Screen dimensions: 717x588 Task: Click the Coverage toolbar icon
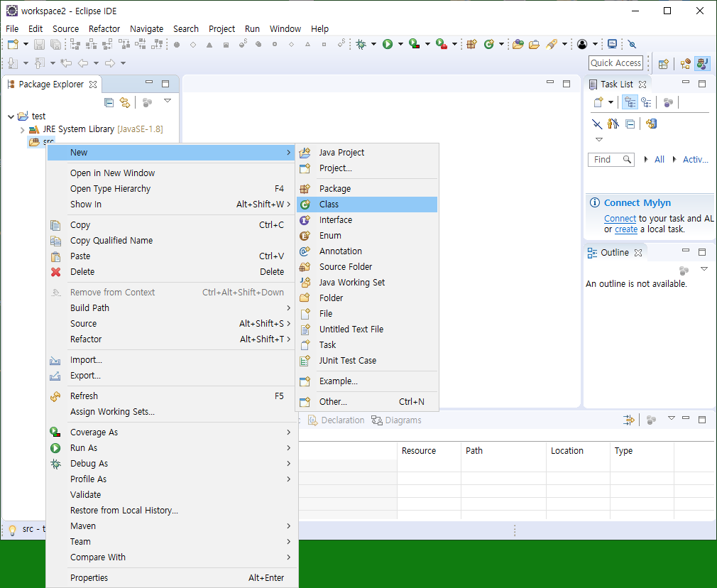(415, 44)
